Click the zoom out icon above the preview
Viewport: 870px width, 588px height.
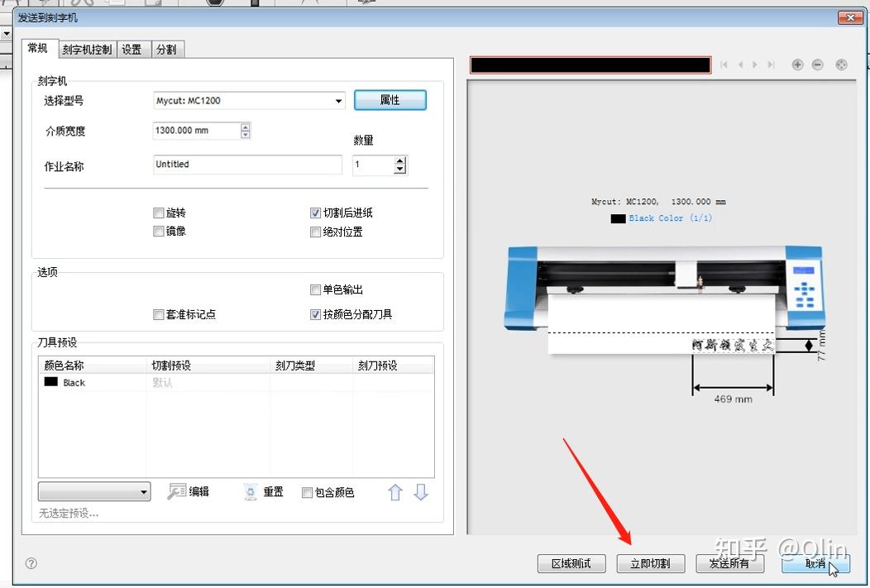tap(817, 65)
